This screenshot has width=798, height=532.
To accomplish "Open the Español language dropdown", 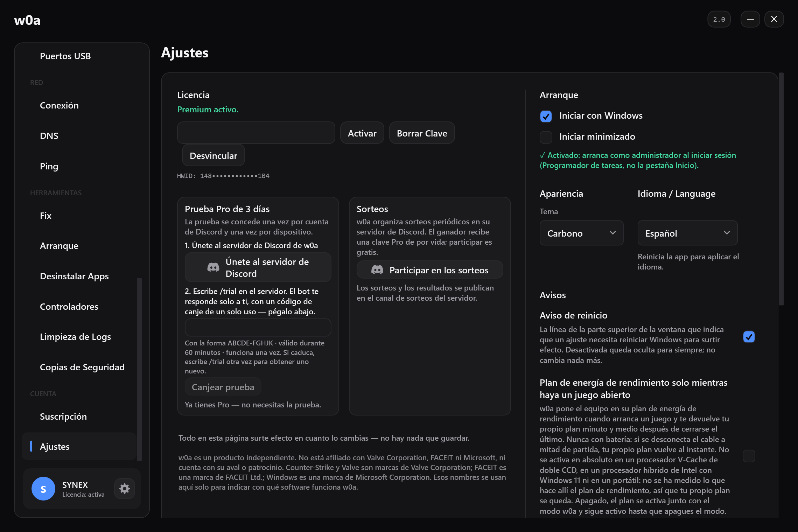I will [687, 233].
